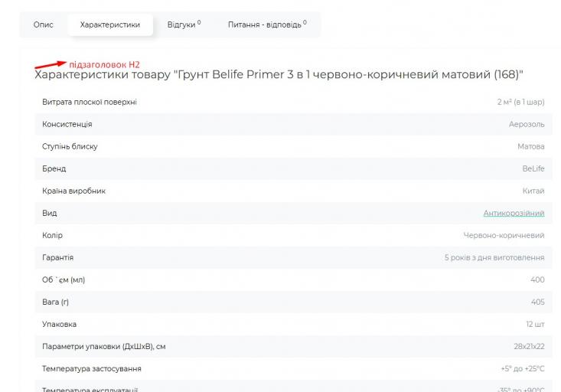The height and width of the screenshot is (392, 561).
Task: Select the Температура застосування label
Action: (92, 368)
